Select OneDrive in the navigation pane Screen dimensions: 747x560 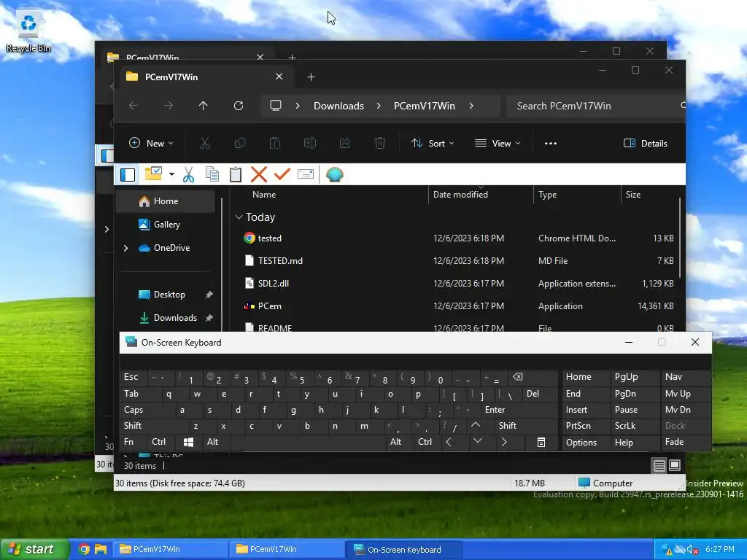[166, 248]
